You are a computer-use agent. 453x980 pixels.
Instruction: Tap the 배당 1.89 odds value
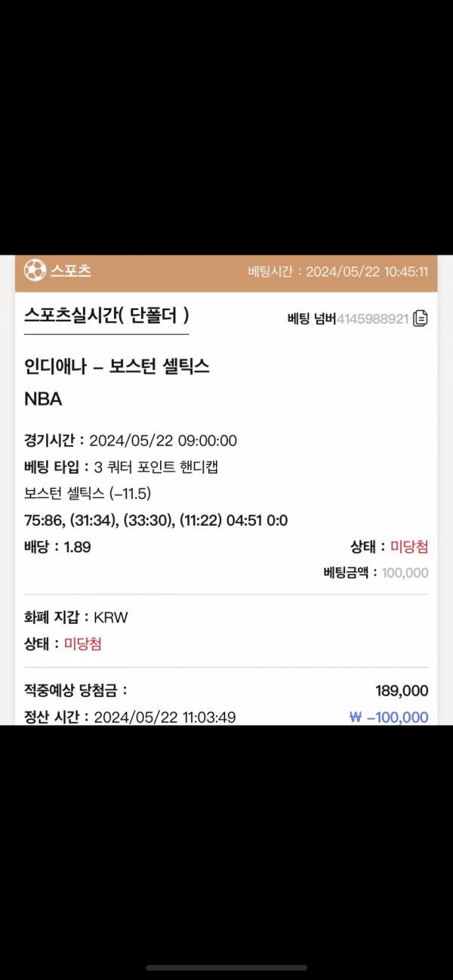[x=77, y=548]
